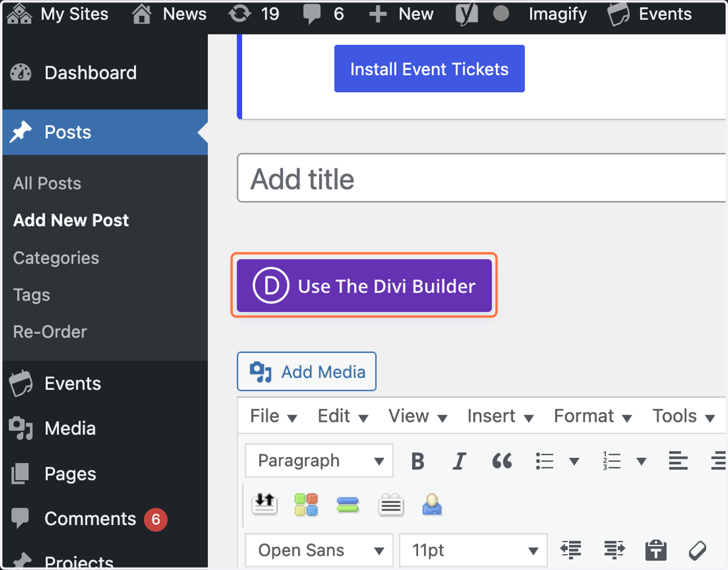Viewport: 728px width, 570px height.
Task: Click Events in the top admin bar
Action: click(x=650, y=14)
